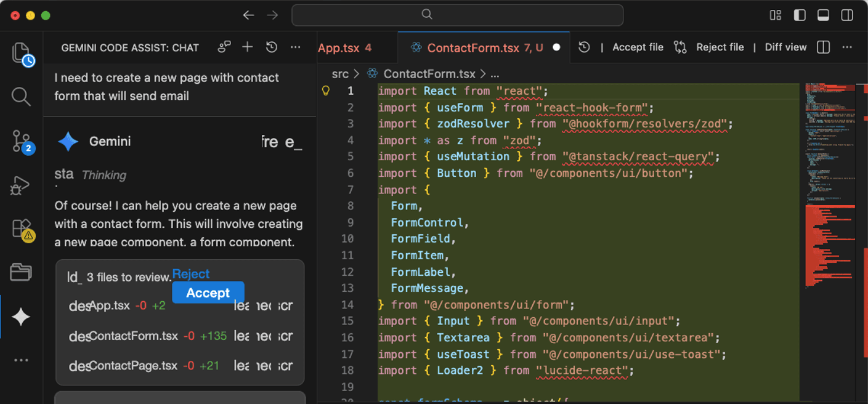Viewport: 868px width, 404px height.
Task: Open chat history clock icon
Action: pos(272,47)
